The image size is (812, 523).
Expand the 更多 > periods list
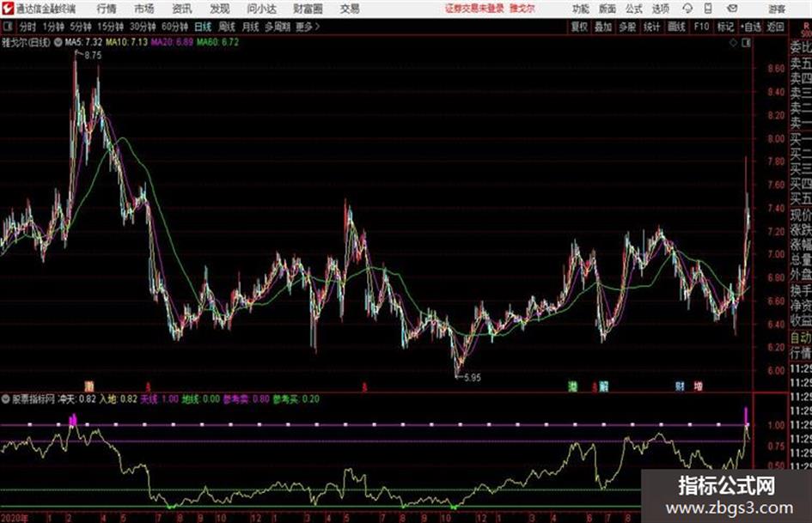pyautogui.click(x=308, y=27)
